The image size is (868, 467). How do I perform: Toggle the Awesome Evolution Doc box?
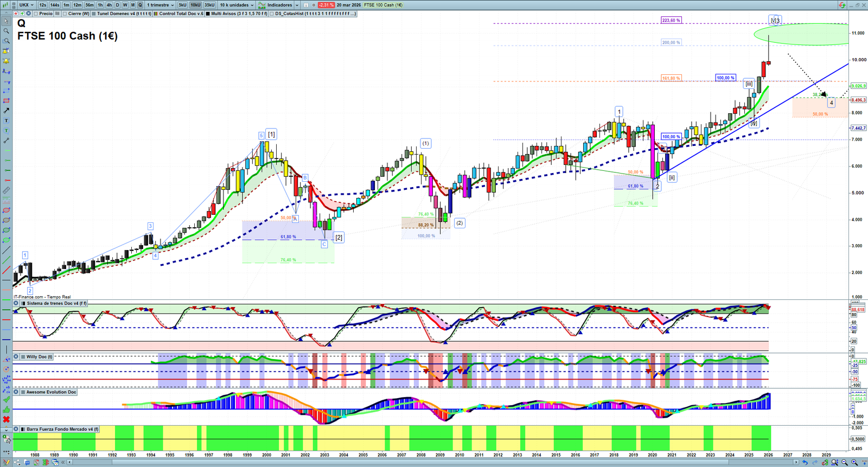tap(23, 392)
